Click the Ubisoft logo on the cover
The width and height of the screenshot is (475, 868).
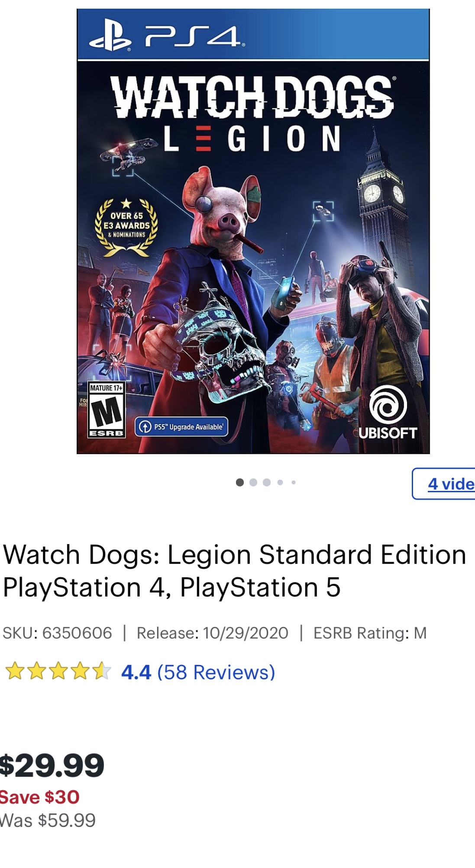pos(388,413)
